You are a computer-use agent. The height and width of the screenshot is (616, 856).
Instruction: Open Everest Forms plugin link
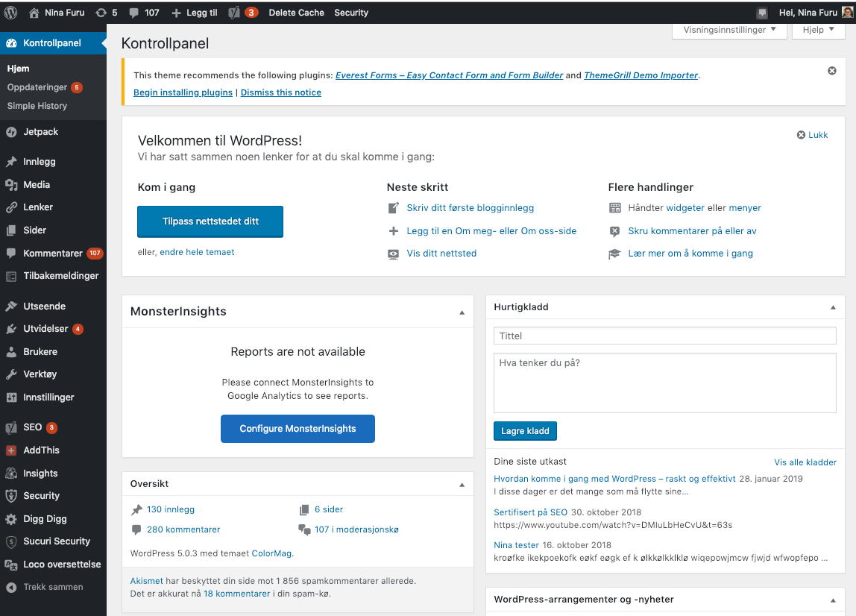(x=449, y=75)
